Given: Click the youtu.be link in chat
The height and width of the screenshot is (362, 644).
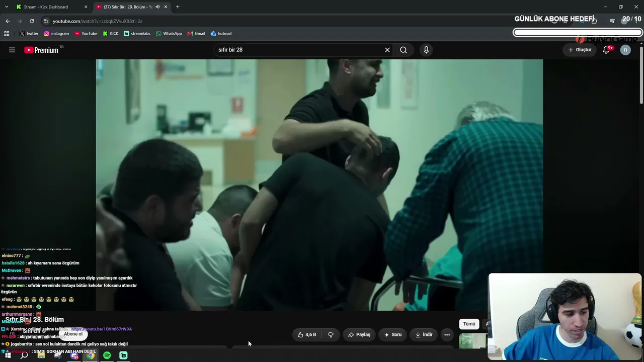Looking at the screenshot, I should point(101,329).
